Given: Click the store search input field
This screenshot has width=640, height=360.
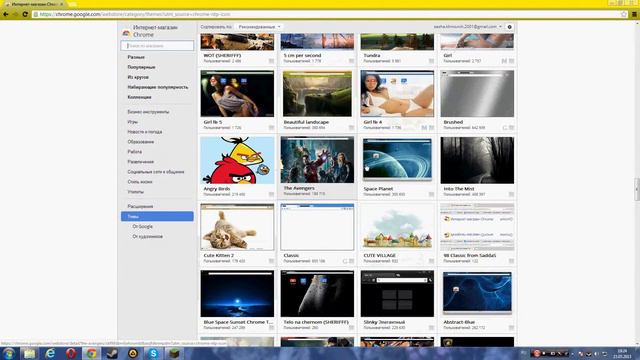Looking at the screenshot, I should (x=157, y=46).
